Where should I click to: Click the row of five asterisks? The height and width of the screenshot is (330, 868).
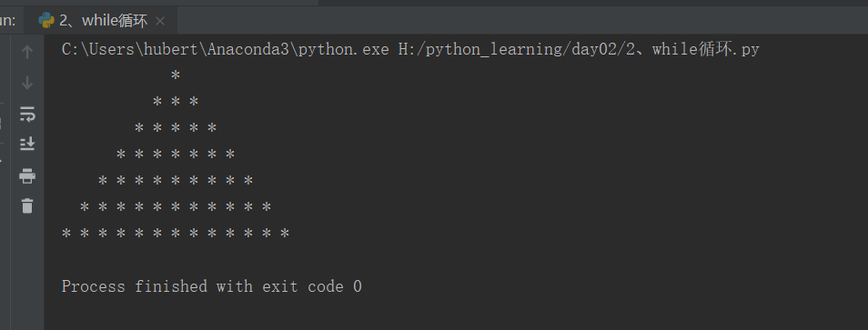coord(176,128)
